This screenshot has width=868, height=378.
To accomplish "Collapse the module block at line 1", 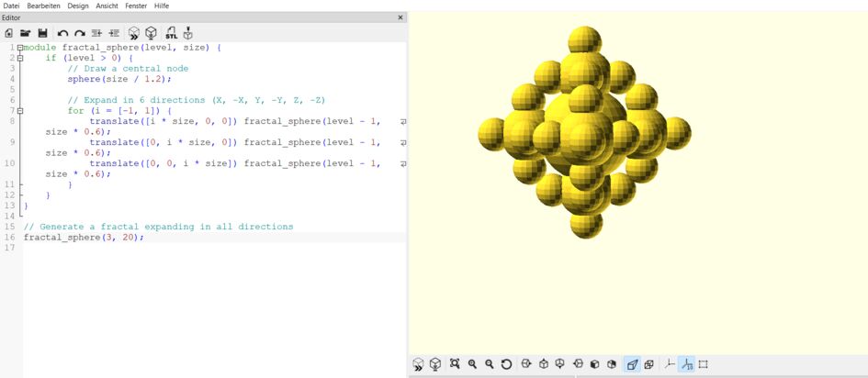I will click(20, 48).
